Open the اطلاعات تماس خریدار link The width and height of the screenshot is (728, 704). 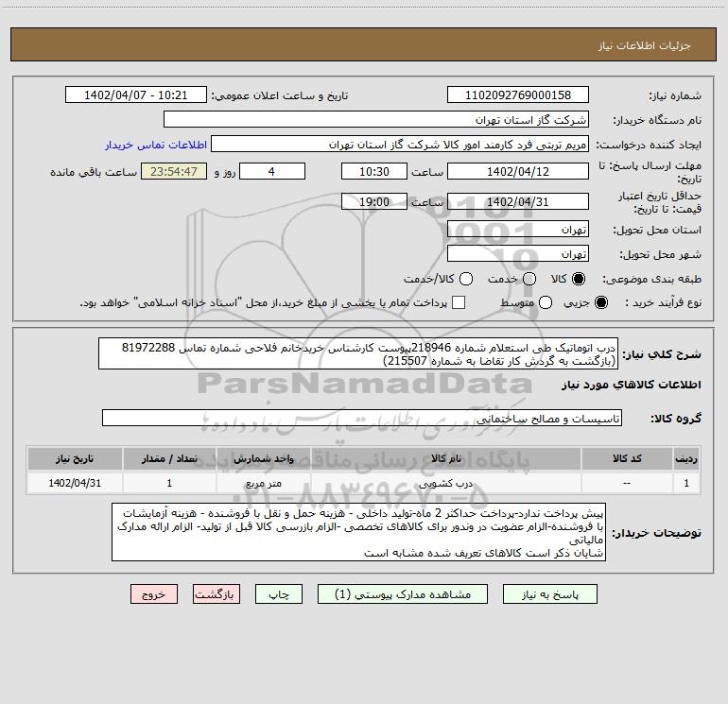click(156, 145)
